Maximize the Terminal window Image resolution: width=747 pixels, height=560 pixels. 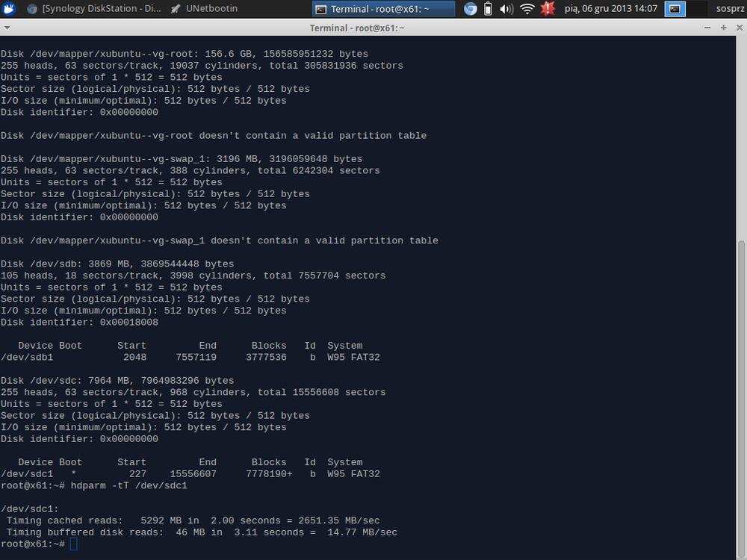point(723,28)
